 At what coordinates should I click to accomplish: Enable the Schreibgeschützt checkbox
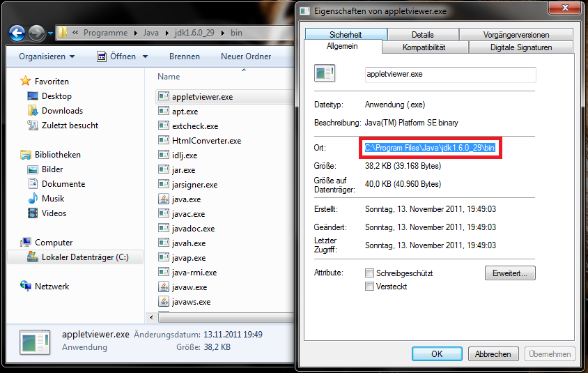[370, 273]
